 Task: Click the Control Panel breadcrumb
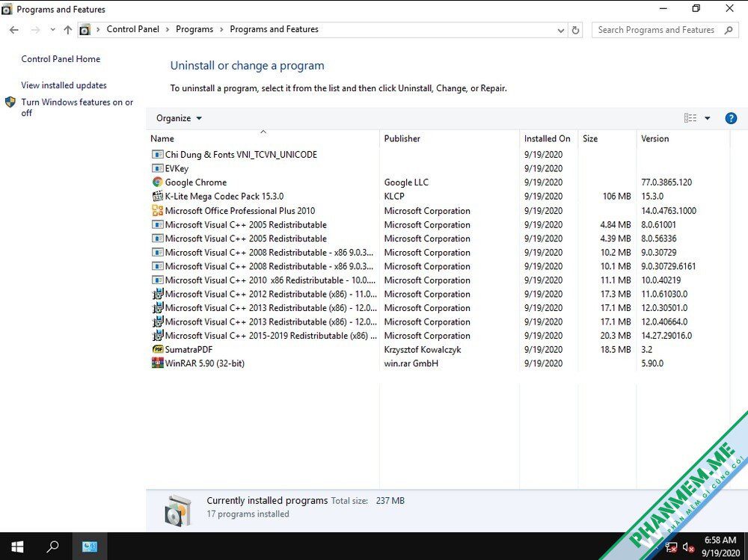pyautogui.click(x=132, y=29)
